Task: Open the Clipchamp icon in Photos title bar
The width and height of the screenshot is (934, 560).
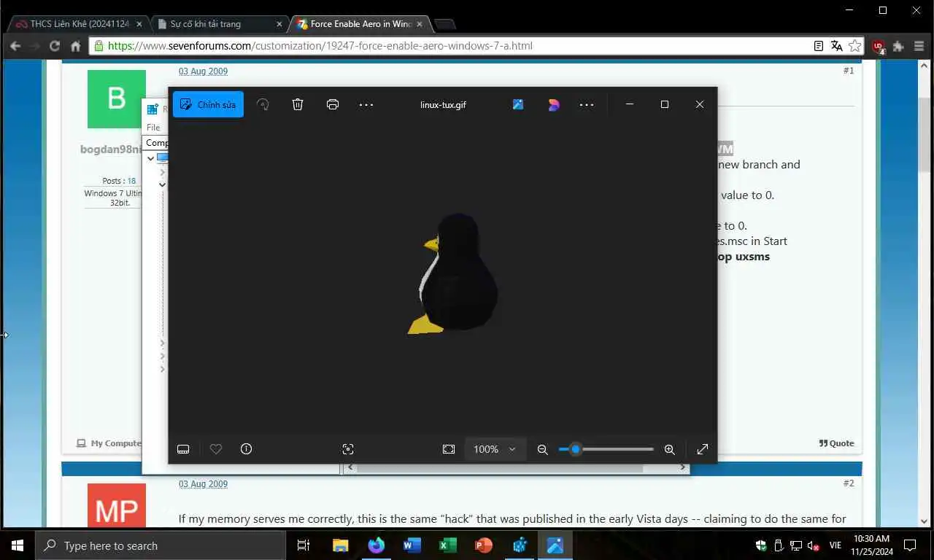Action: [554, 104]
